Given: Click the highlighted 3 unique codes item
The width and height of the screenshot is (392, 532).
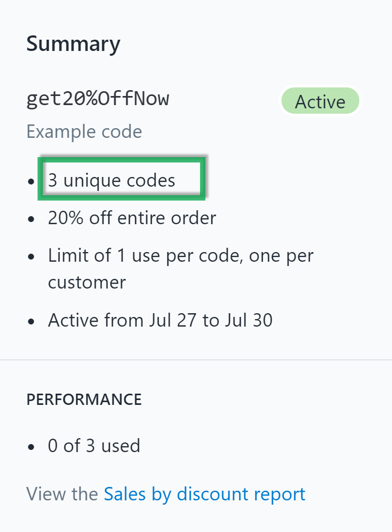Looking at the screenshot, I should coord(111,180).
